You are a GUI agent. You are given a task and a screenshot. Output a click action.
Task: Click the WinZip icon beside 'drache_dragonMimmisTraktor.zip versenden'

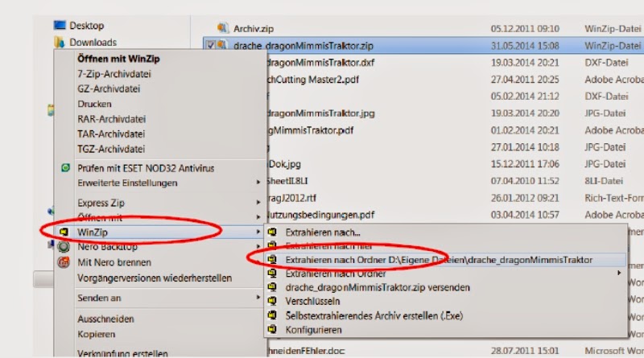[272, 287]
